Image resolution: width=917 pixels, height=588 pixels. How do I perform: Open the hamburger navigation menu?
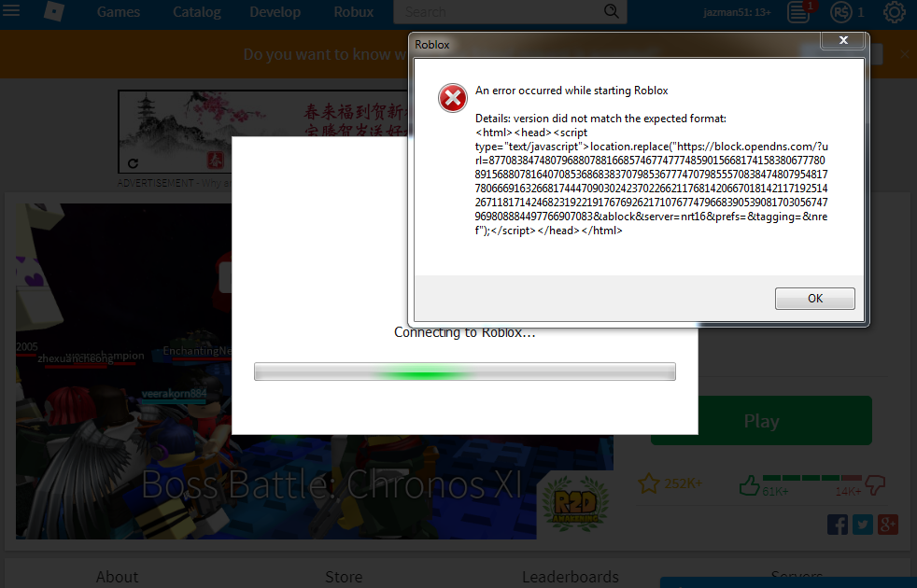click(x=10, y=10)
